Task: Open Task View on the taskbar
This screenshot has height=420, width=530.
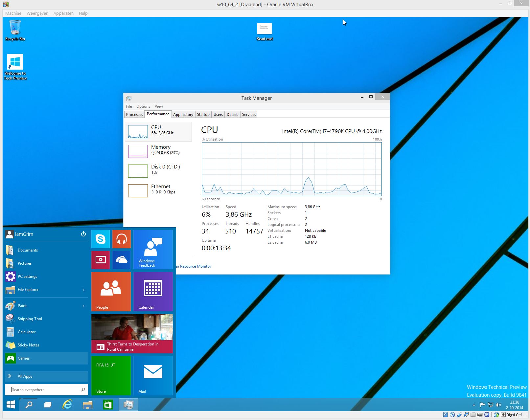Action: (48, 405)
